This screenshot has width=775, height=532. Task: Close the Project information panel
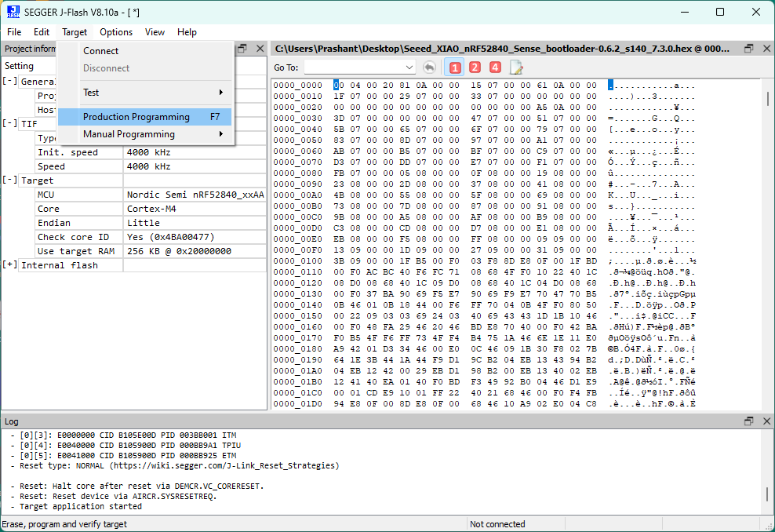point(260,49)
